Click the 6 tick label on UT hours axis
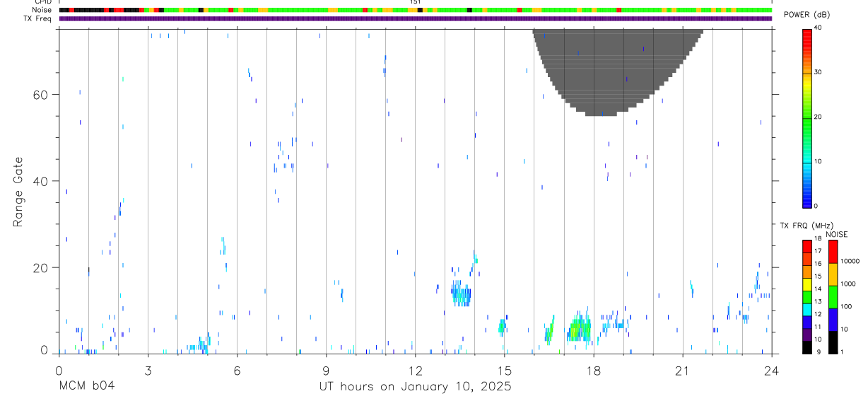 coord(237,370)
